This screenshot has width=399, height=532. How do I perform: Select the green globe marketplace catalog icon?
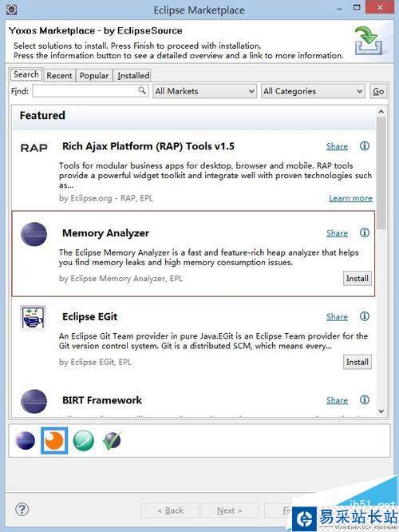click(x=84, y=441)
